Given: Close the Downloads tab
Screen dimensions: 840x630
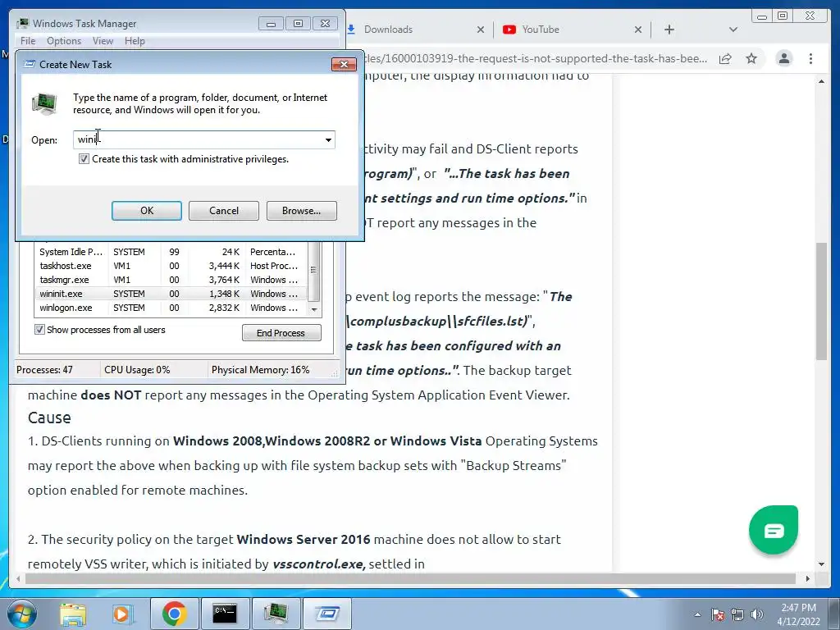Looking at the screenshot, I should 481,30.
